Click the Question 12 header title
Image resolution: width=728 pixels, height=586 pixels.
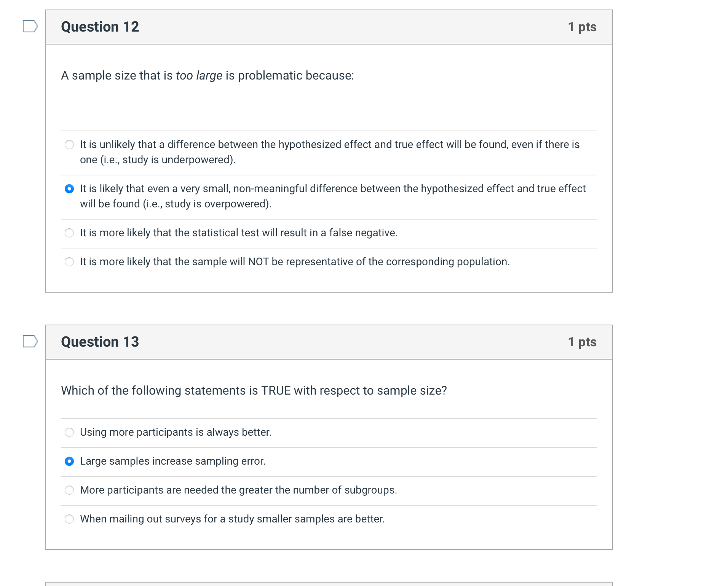[100, 27]
